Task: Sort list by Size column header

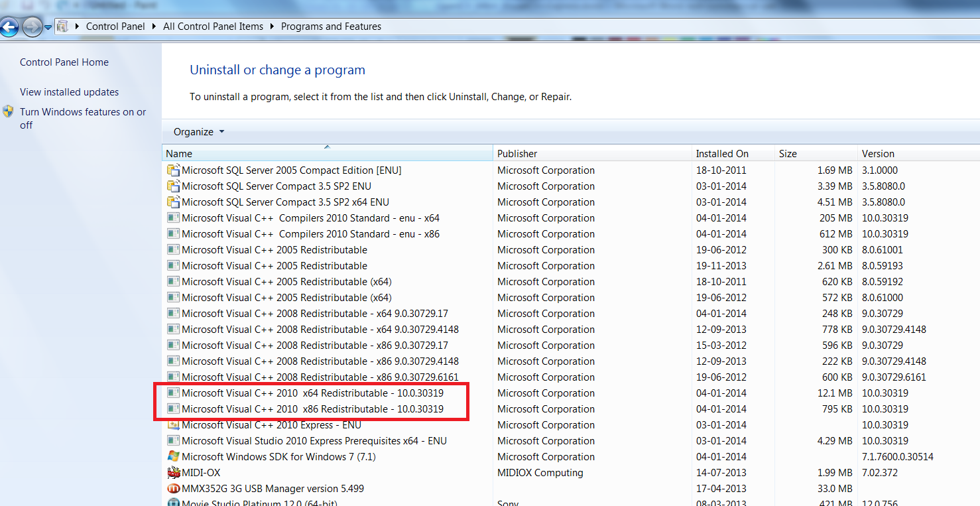Action: click(816, 153)
